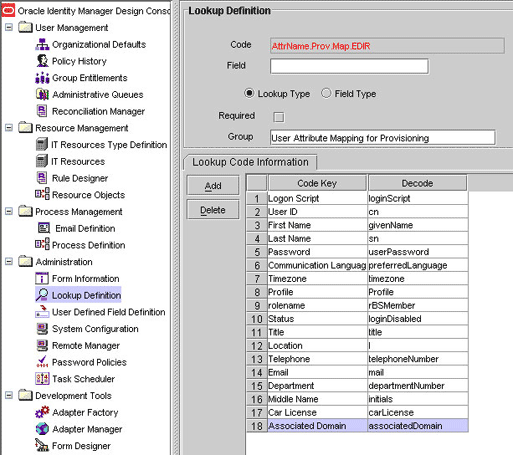This screenshot has width=513, height=455.
Task: Click the Rule Designer icon
Action: tap(42, 178)
